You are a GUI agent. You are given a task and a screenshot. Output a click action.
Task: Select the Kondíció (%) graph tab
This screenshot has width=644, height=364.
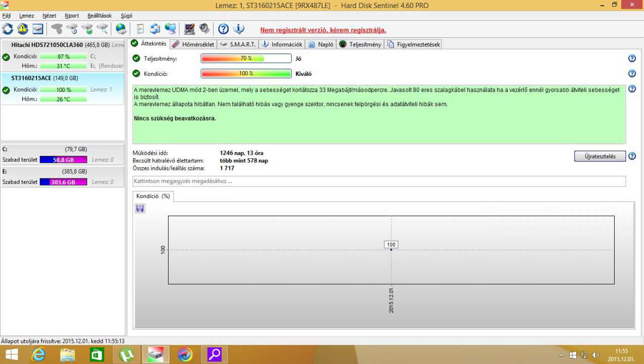153,196
